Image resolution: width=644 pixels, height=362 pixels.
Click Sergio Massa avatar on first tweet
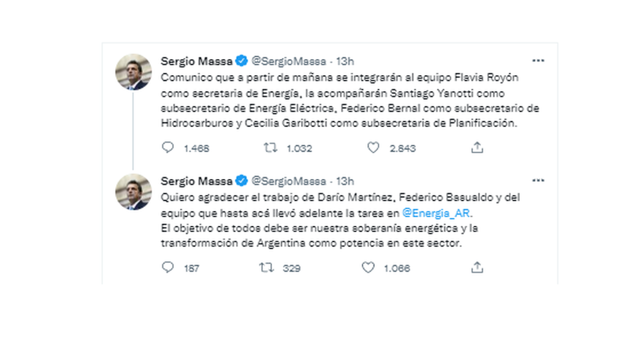point(134,72)
